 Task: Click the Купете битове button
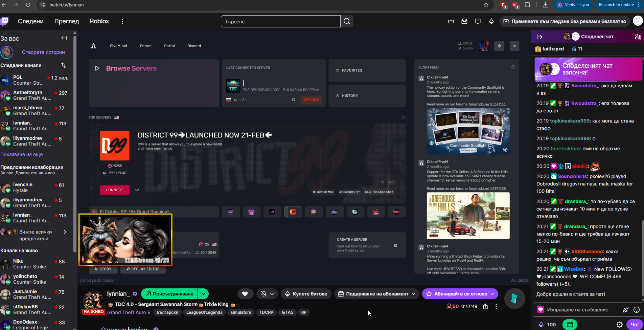coord(306,294)
